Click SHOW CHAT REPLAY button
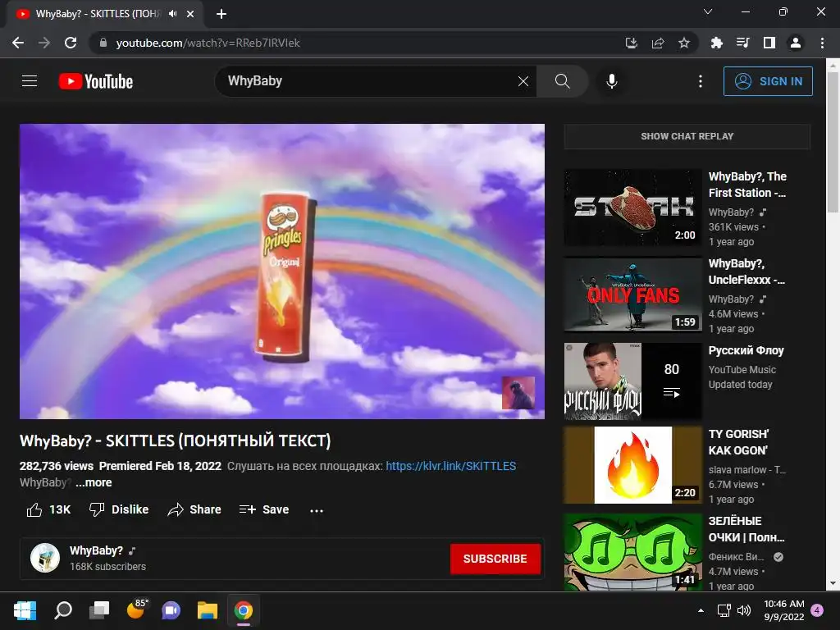Image resolution: width=840 pixels, height=630 pixels. click(x=687, y=136)
